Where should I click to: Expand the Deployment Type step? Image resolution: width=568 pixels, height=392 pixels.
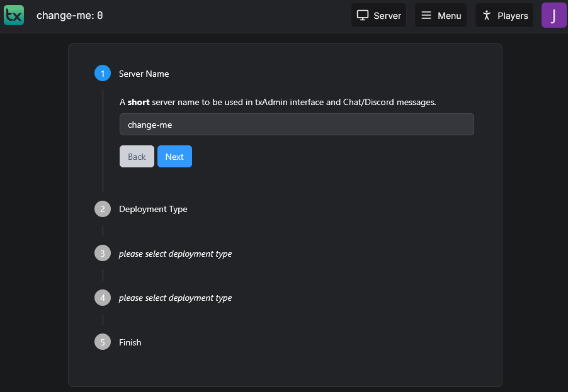(153, 209)
